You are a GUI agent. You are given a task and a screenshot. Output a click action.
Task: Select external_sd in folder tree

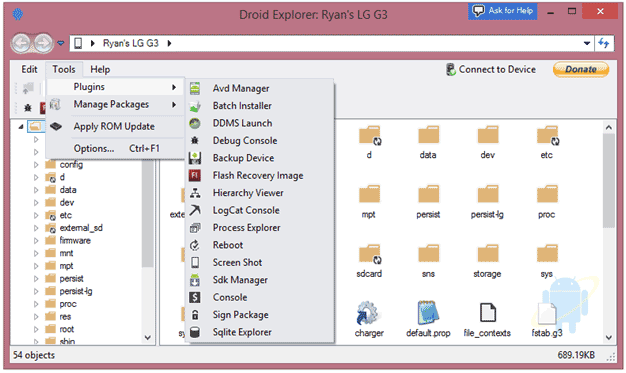81,228
